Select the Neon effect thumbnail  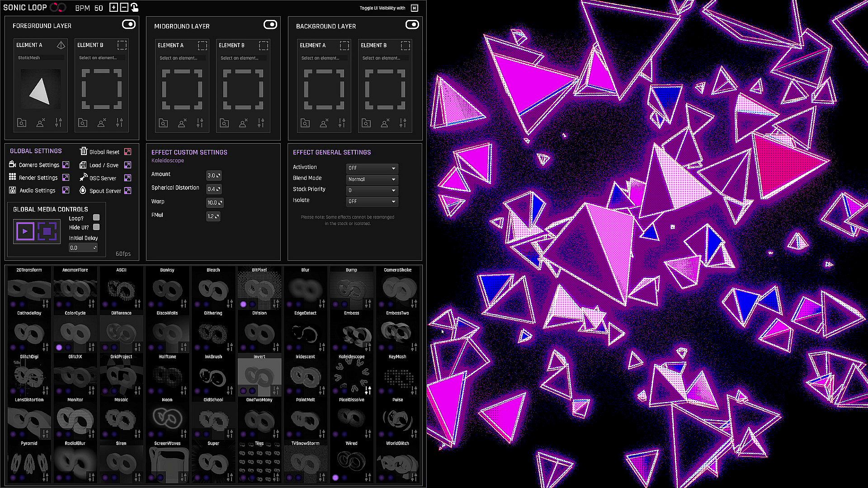pos(167,418)
